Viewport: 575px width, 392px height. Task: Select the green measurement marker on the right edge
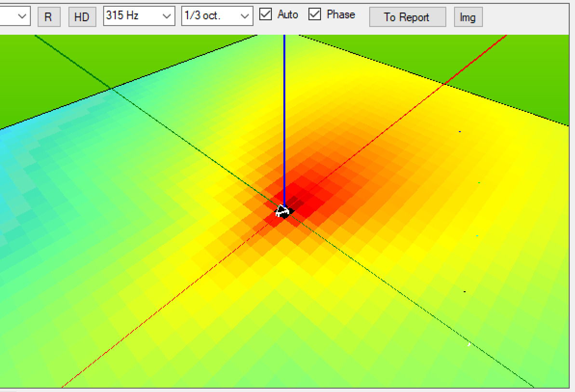click(479, 183)
